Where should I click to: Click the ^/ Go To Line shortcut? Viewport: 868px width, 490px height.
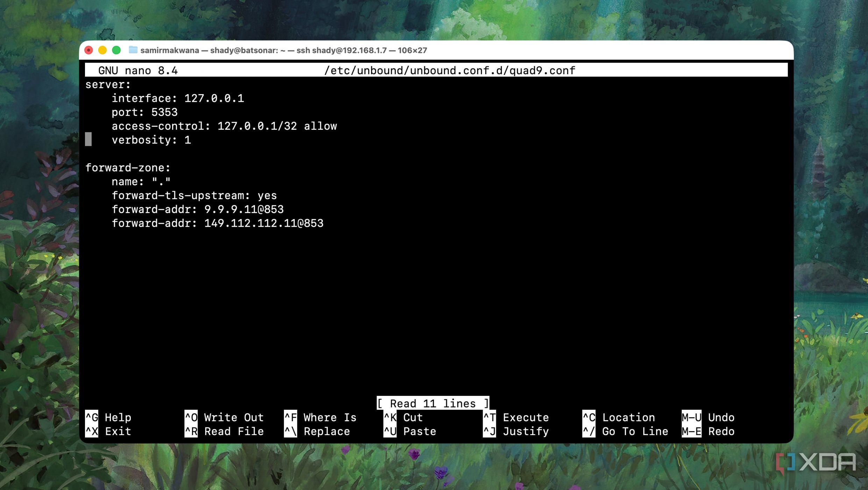pyautogui.click(x=625, y=431)
